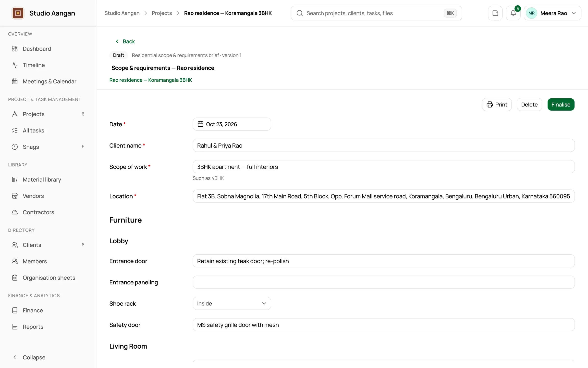Click the Draft status badge
The height and width of the screenshot is (368, 588).
click(119, 55)
